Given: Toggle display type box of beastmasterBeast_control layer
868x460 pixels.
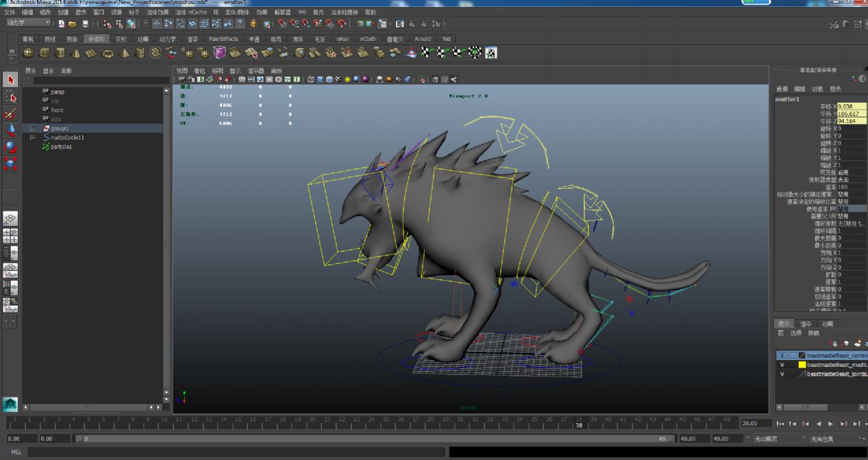Looking at the screenshot, I should (792, 355).
